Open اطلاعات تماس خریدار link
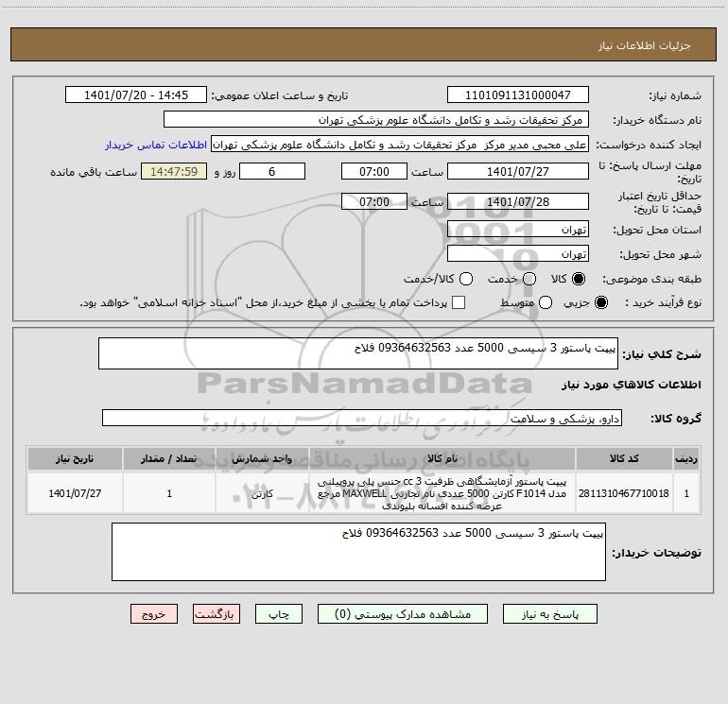 coord(156,145)
